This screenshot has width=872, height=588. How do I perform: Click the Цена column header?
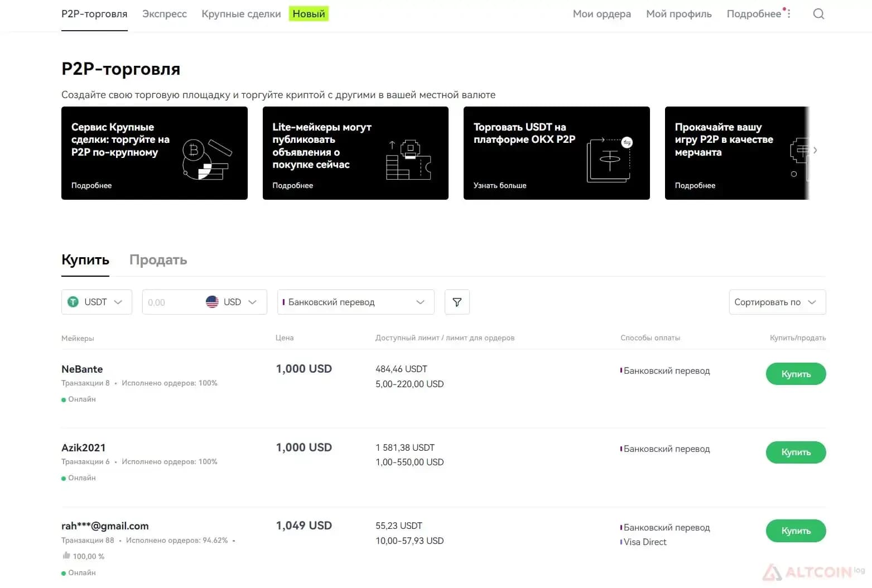[x=285, y=338]
